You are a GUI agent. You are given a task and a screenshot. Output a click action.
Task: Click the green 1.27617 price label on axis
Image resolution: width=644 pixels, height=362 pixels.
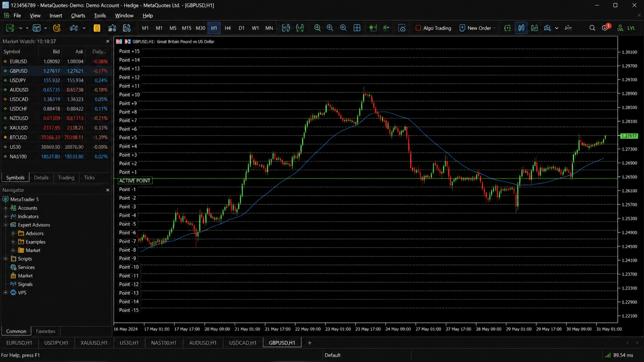coord(629,136)
